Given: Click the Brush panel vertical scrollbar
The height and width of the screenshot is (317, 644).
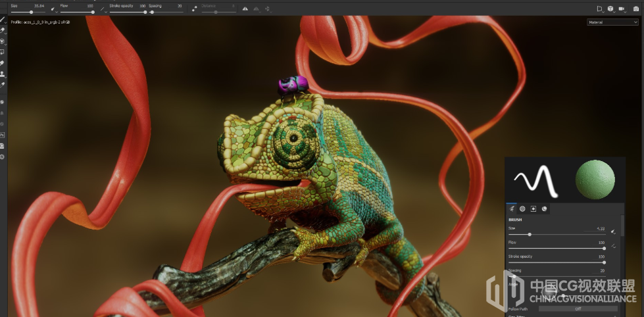Looking at the screenshot, I should (622, 226).
